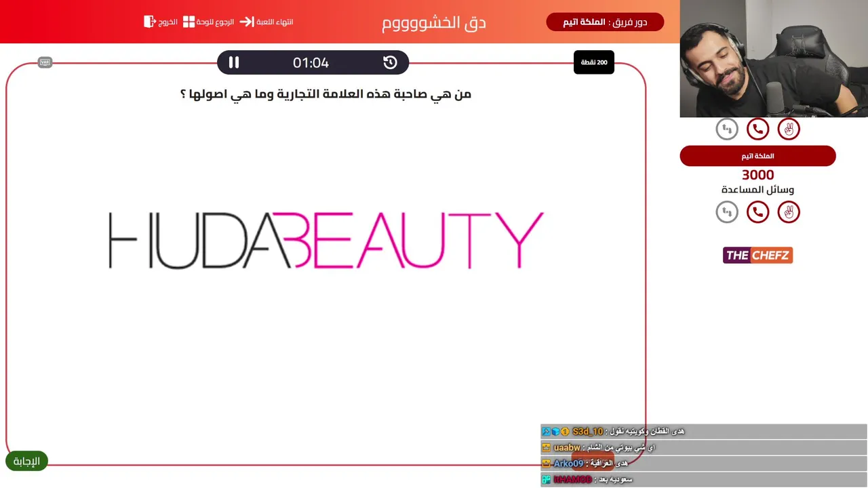Viewport: 868px width, 488px height.
Task: Click the Huda Beauty logo image
Action: (326, 240)
